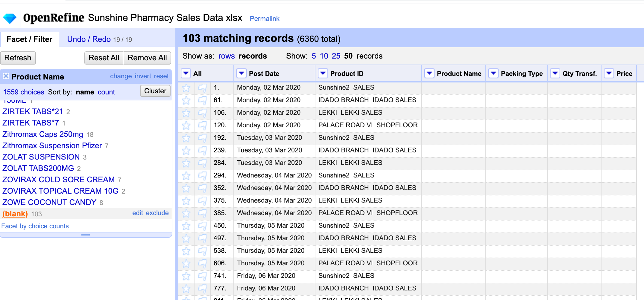Open the Product ID column dropdown
The width and height of the screenshot is (644, 300).
[x=323, y=74]
